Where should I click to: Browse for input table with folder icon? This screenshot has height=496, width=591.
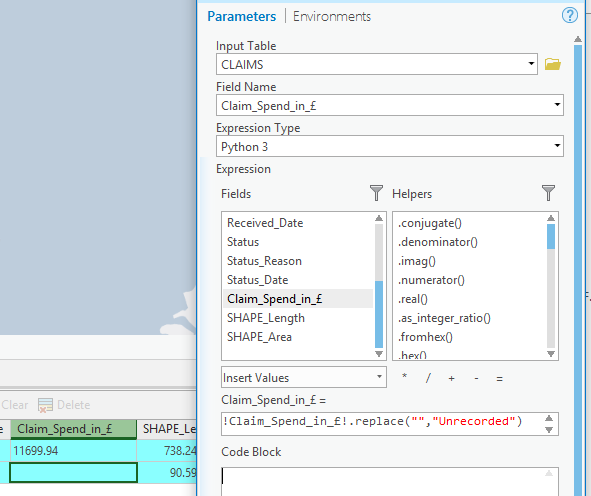[x=553, y=64]
